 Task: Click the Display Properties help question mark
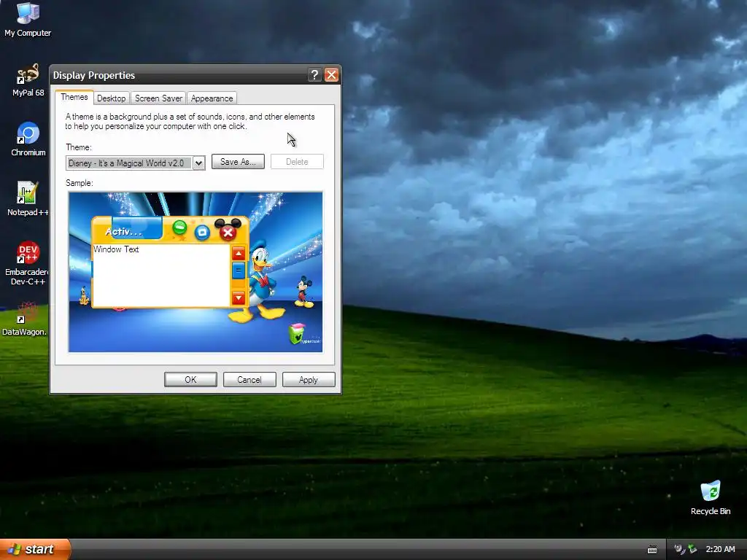click(x=314, y=75)
